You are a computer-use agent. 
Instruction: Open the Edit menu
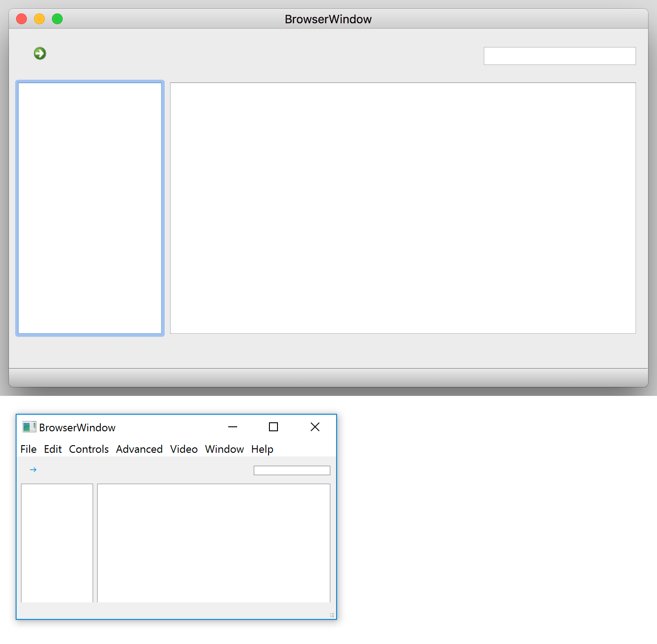click(x=53, y=449)
